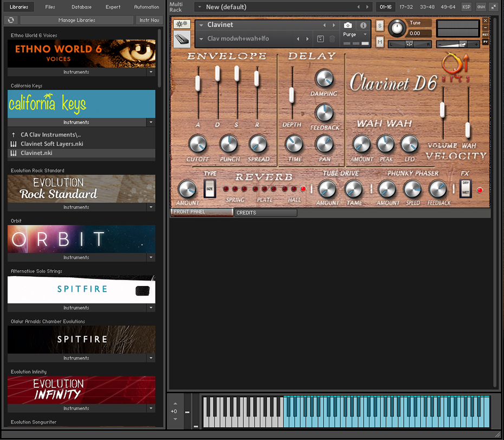Open the Automation tab
The width and height of the screenshot is (504, 440).
tap(146, 7)
